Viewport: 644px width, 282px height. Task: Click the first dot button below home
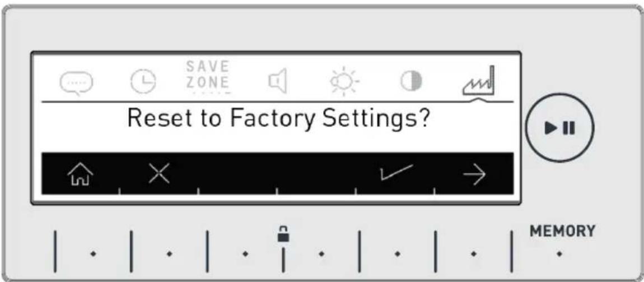(93, 254)
